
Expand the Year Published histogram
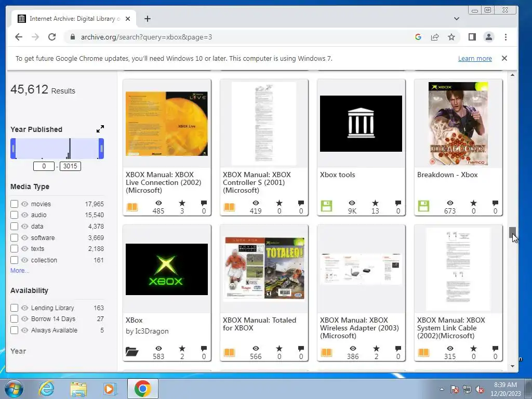click(x=100, y=129)
